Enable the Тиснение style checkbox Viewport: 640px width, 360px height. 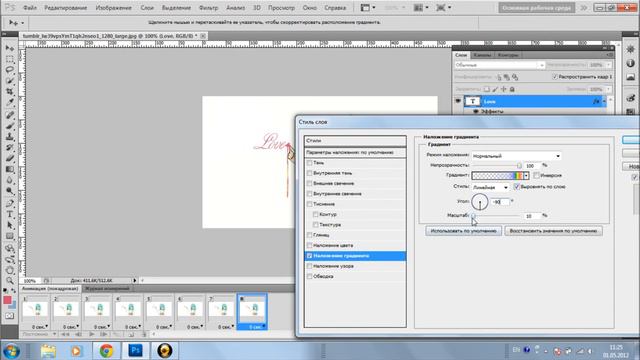click(309, 204)
